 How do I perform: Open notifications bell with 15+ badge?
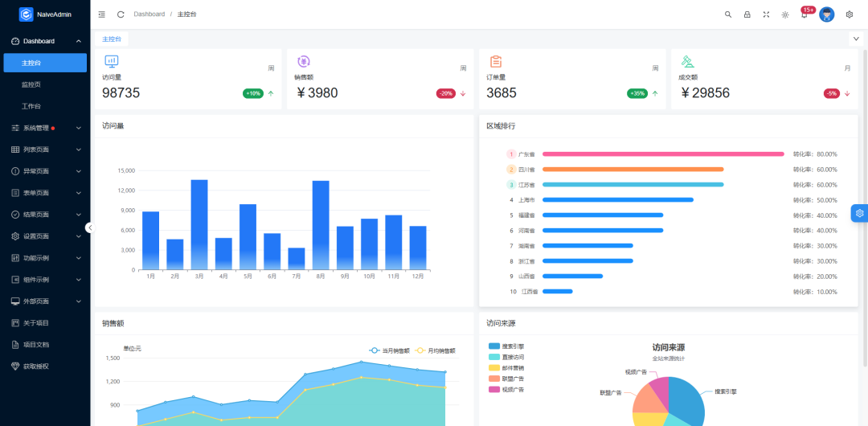coord(805,14)
